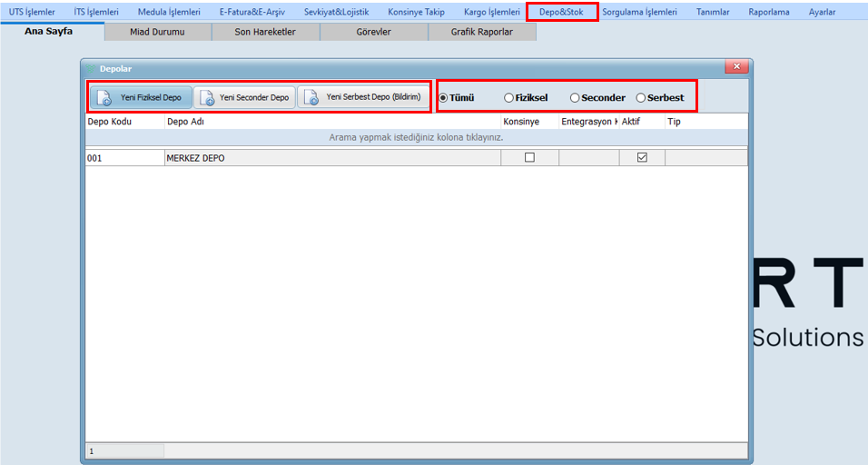Select the MERKEZ DEPO row
The width and height of the screenshot is (868, 465).
coord(331,158)
